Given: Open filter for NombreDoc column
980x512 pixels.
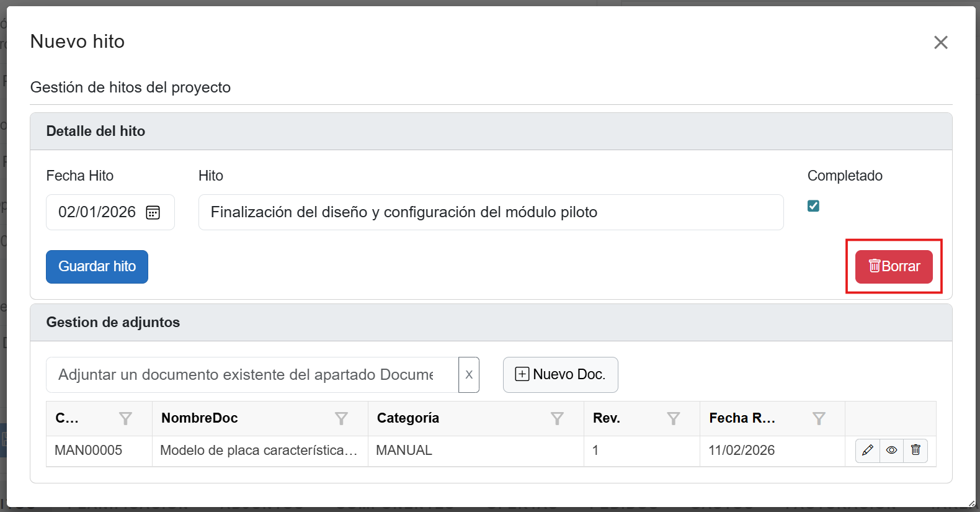Looking at the screenshot, I should click(x=341, y=419).
